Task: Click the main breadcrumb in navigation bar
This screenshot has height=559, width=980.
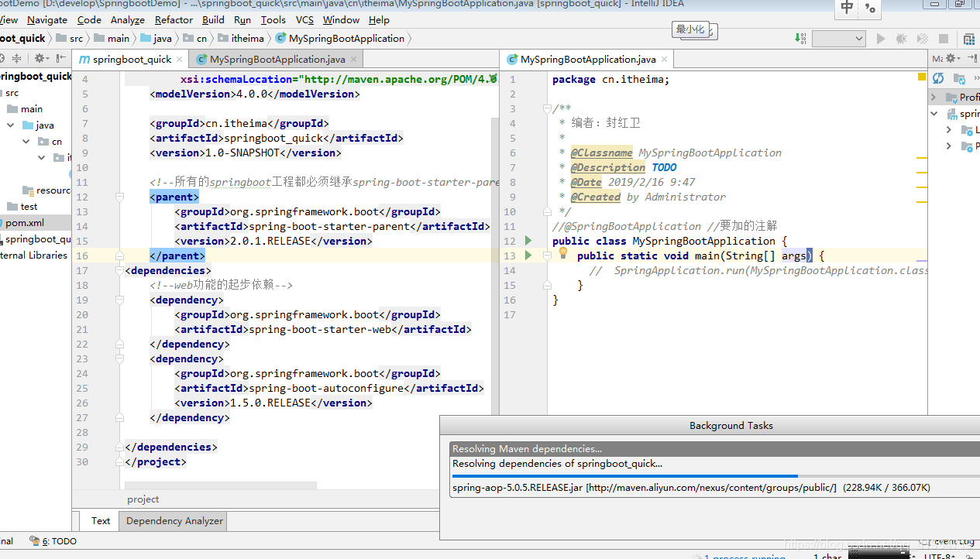Action: (112, 38)
